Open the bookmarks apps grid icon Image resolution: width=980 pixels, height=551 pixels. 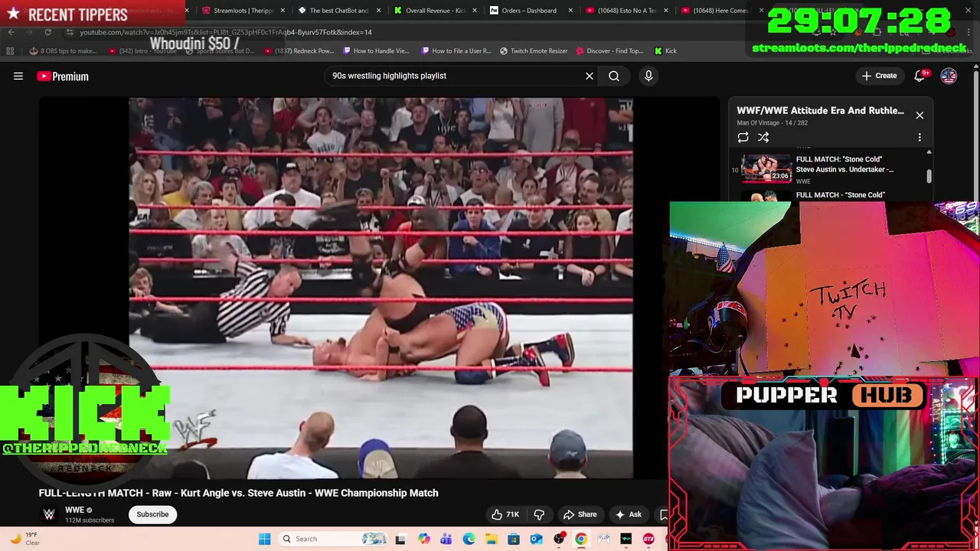(x=10, y=51)
